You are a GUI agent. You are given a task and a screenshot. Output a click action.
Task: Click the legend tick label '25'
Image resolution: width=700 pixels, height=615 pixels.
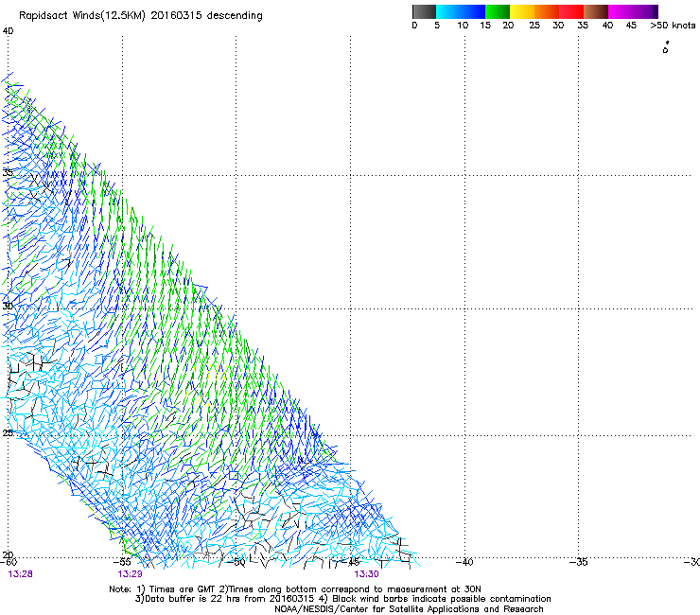click(534, 26)
